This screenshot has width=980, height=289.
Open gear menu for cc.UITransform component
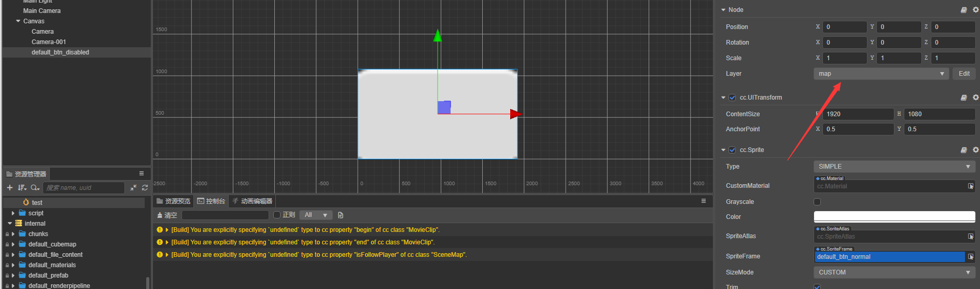pyautogui.click(x=975, y=98)
